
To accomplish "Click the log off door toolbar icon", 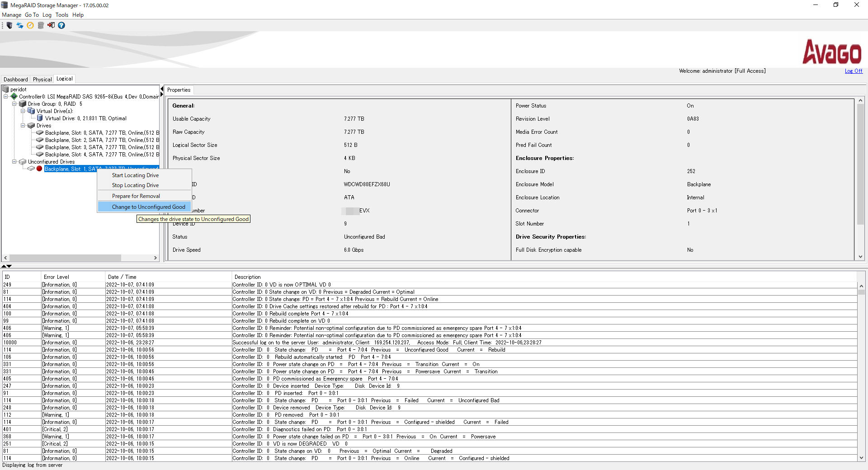I will tap(51, 25).
